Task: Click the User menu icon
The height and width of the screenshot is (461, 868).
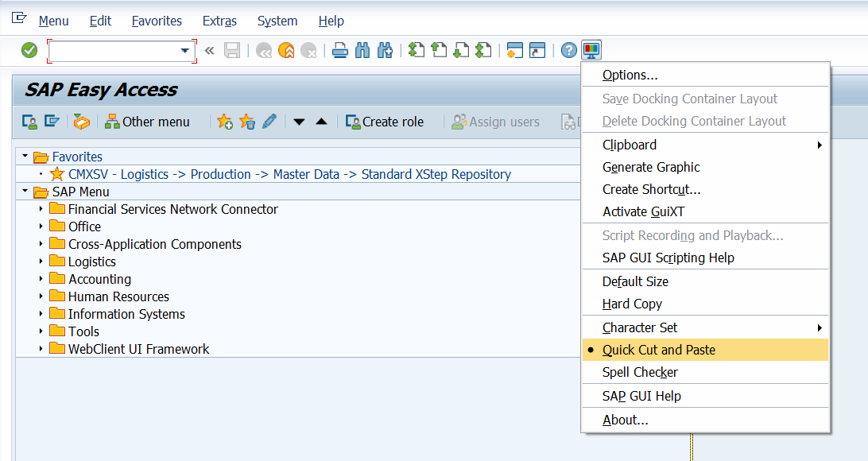Action: [x=29, y=121]
